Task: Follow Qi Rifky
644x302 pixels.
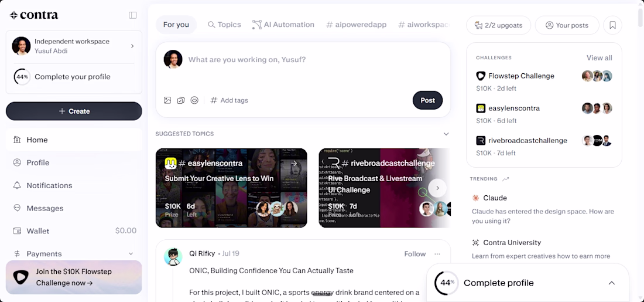Action: point(415,254)
